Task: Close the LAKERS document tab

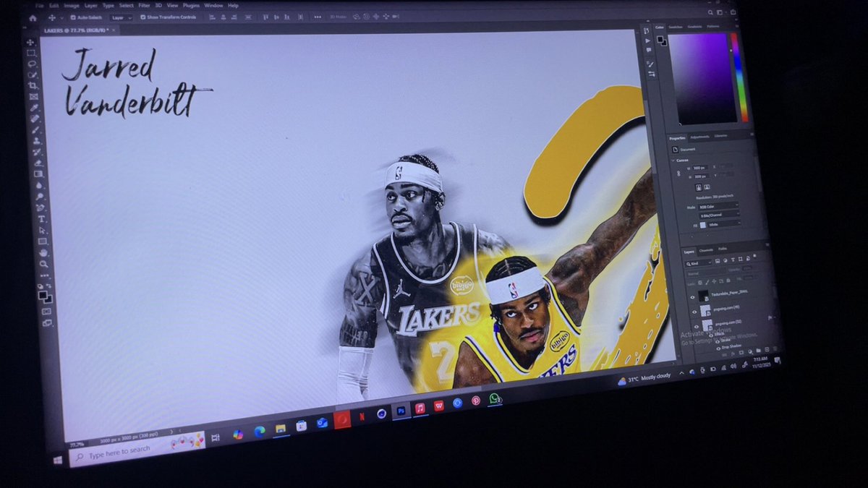Action: click(x=114, y=30)
